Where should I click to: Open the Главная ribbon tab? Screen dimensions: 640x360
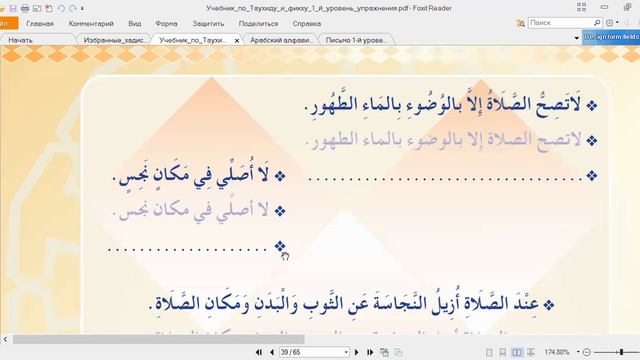pyautogui.click(x=40, y=24)
